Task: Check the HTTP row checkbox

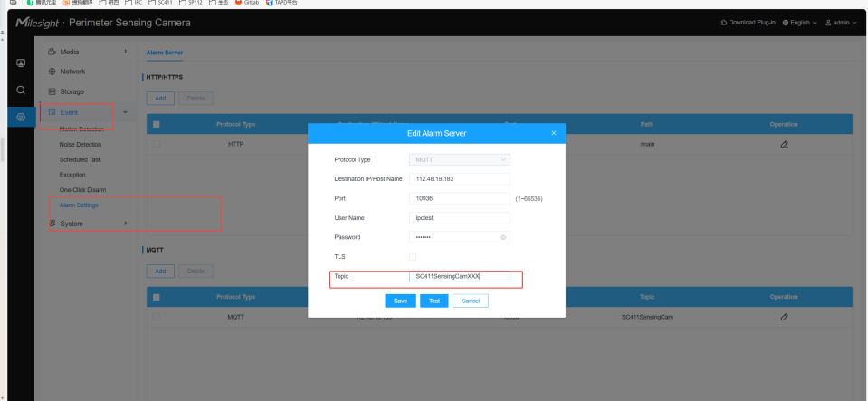Action: (156, 144)
